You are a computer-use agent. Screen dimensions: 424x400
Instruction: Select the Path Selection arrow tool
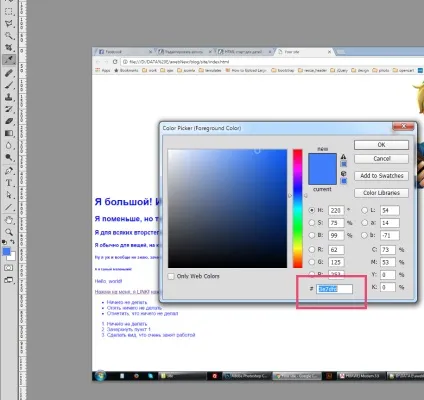9,195
